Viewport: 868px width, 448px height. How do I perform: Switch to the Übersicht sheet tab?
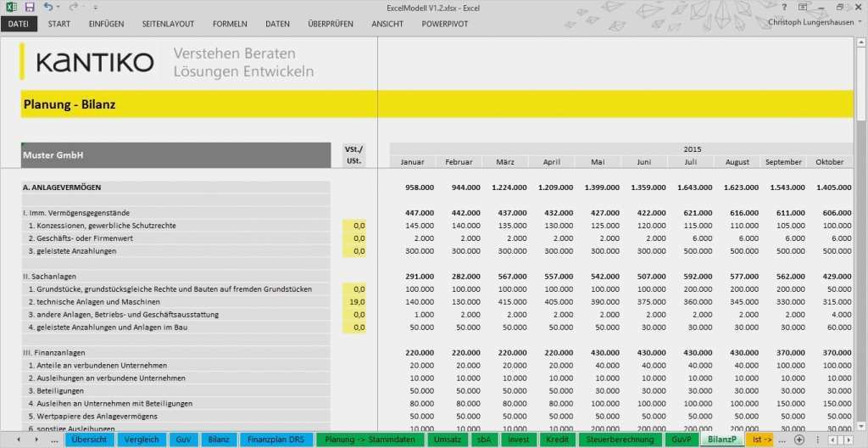[89, 440]
